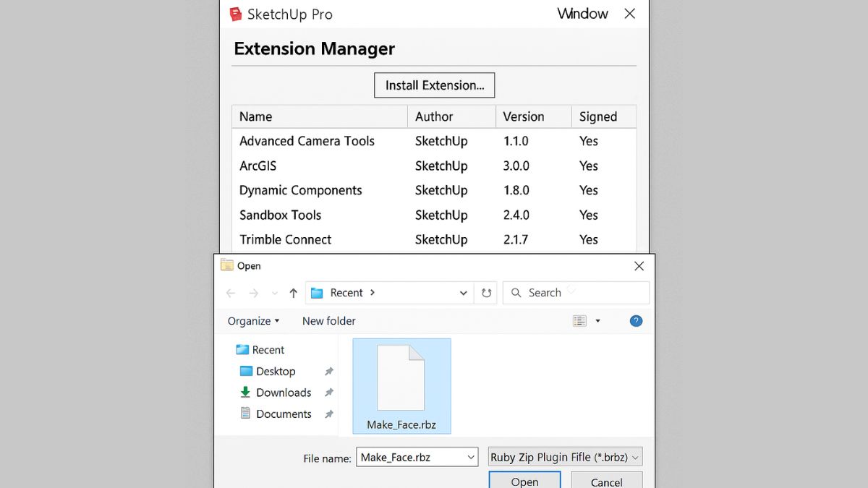The image size is (868, 488).
Task: Select the Advanced Camera Tools extension row
Action: click(434, 141)
